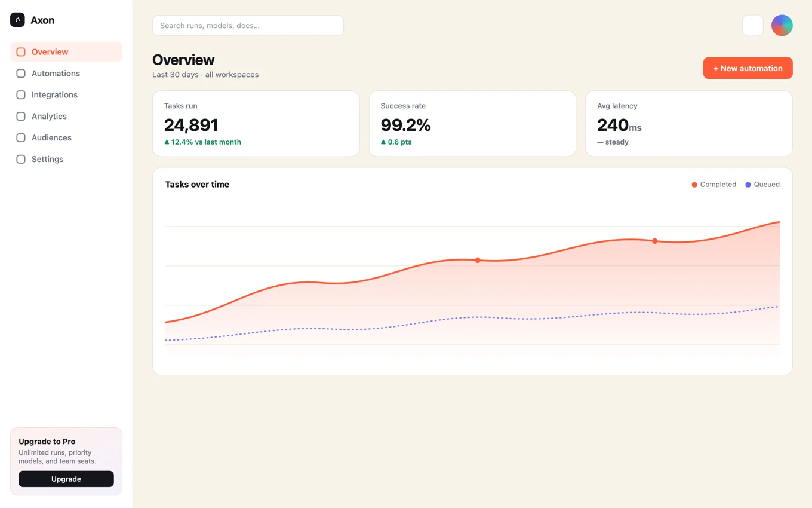The image size is (812, 508).
Task: Toggle the Completed legend swatch
Action: [x=694, y=185]
